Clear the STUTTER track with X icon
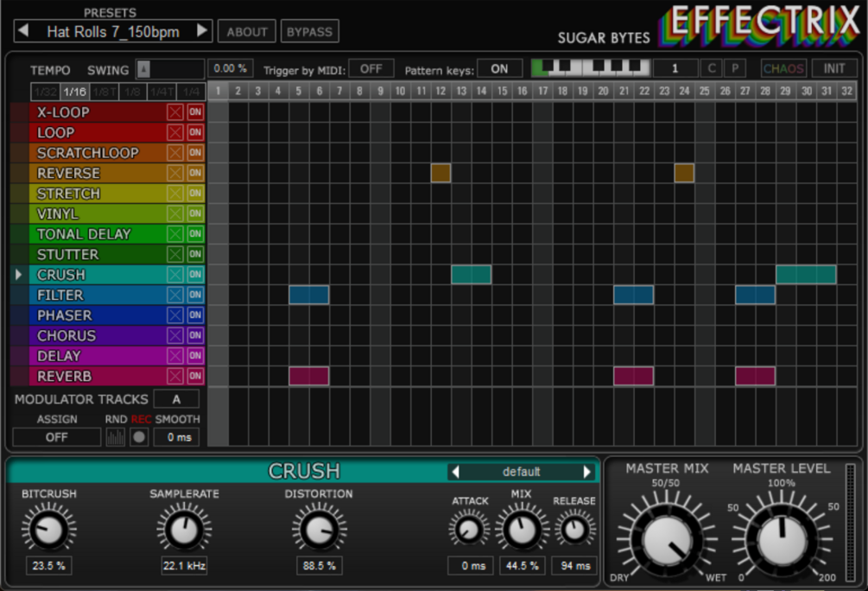 175,254
